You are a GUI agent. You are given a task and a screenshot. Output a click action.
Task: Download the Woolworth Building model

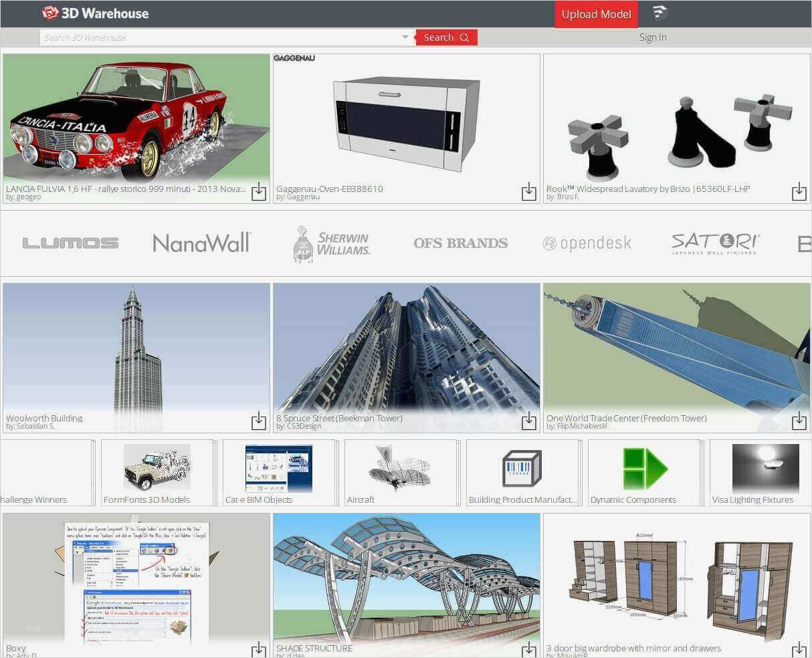(259, 421)
